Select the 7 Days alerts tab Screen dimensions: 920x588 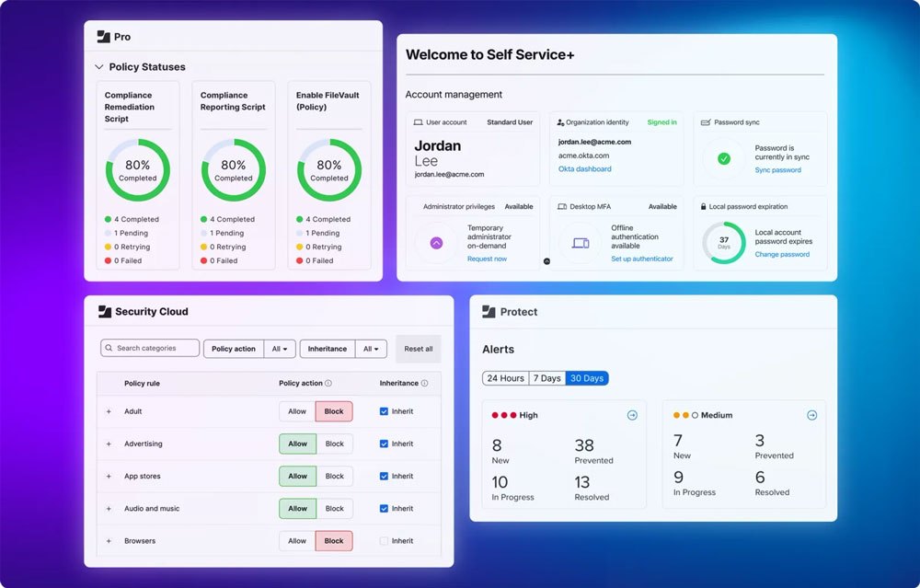coord(546,378)
